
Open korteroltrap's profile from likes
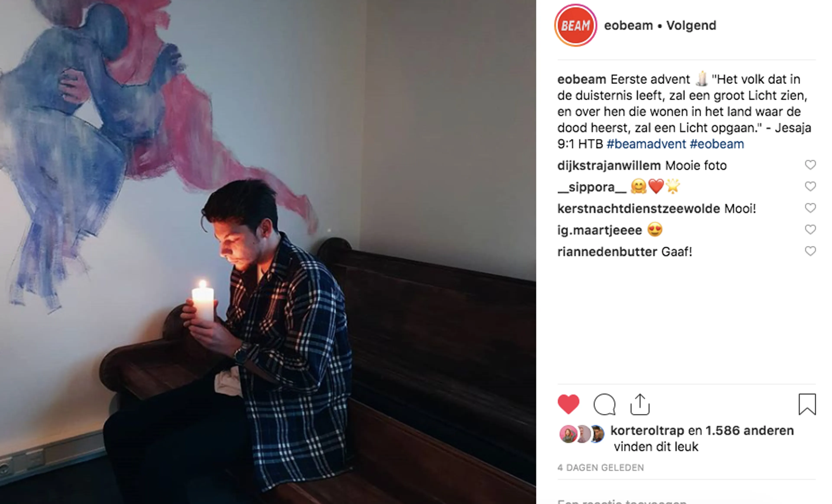[x=647, y=431]
